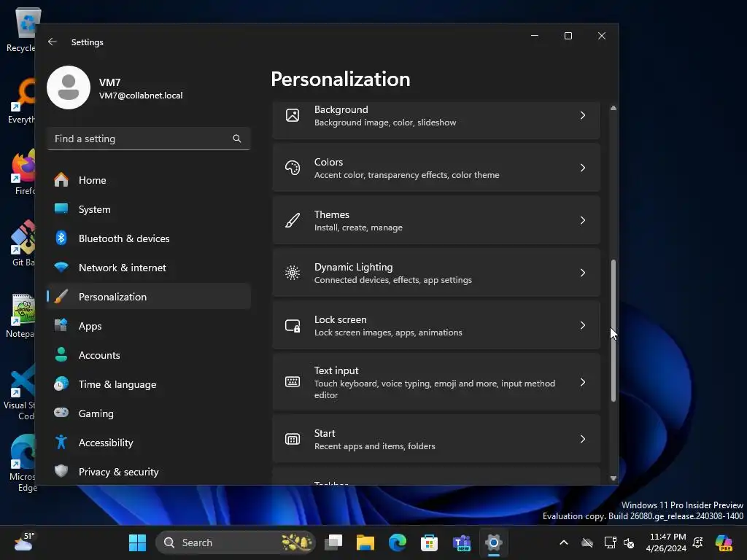Click the Accounts person icon in sidebar

point(61,354)
